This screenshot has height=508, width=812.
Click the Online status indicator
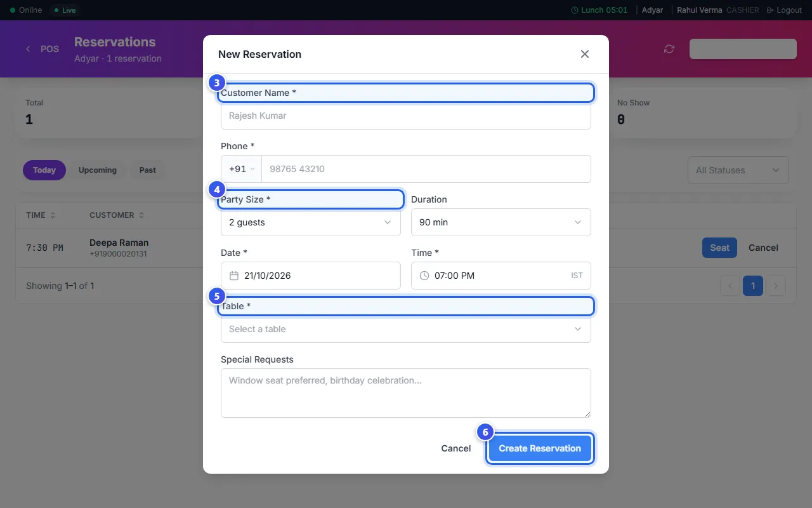(26, 10)
